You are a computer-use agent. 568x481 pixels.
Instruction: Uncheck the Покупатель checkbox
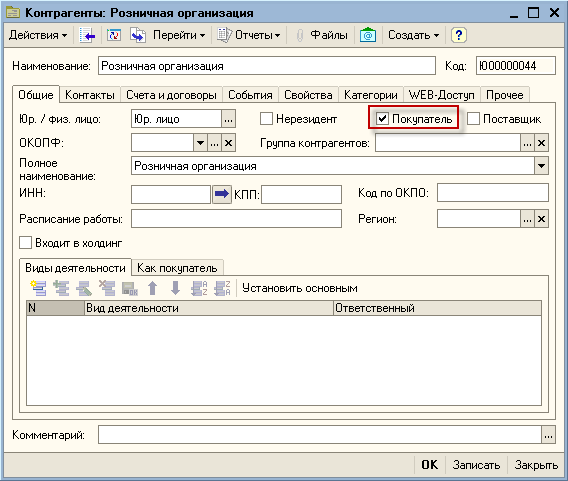(x=382, y=118)
